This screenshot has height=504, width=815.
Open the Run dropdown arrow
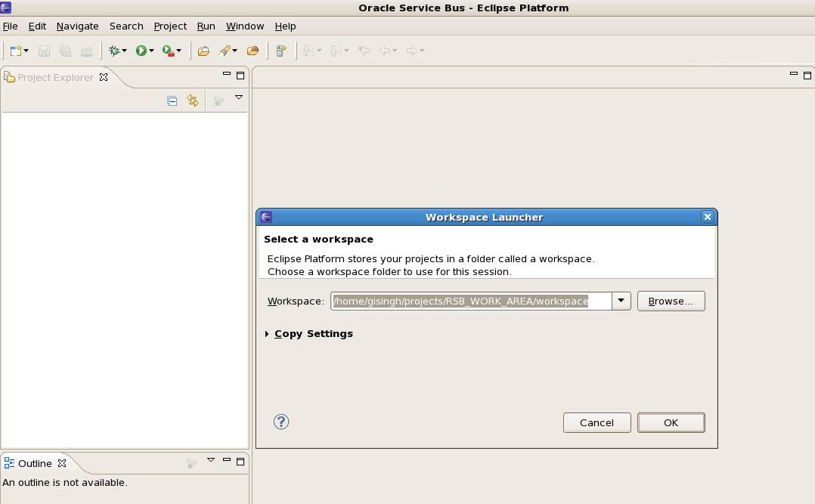(x=151, y=51)
